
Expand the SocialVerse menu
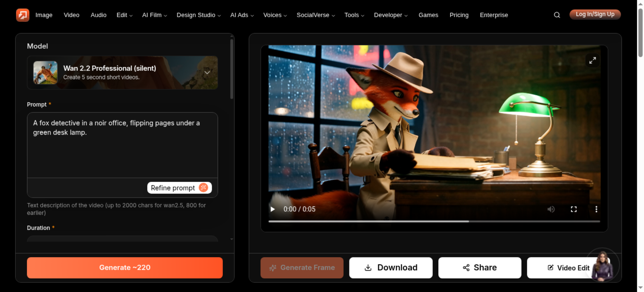[x=316, y=15]
